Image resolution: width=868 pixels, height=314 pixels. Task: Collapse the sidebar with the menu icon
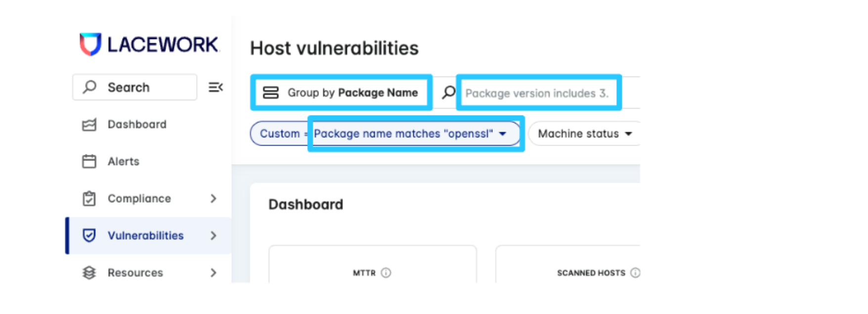pyautogui.click(x=216, y=87)
